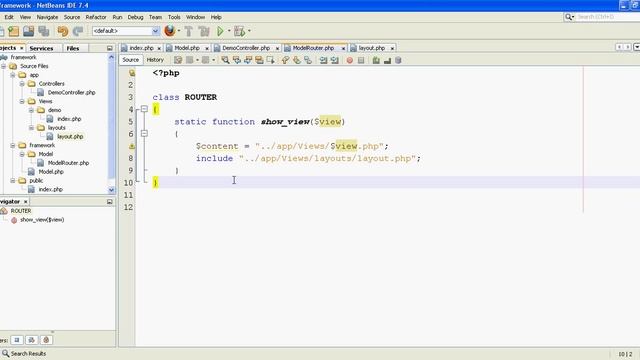Open the browser selection dropdown arrow
This screenshot has width=640, height=360.
click(179, 31)
